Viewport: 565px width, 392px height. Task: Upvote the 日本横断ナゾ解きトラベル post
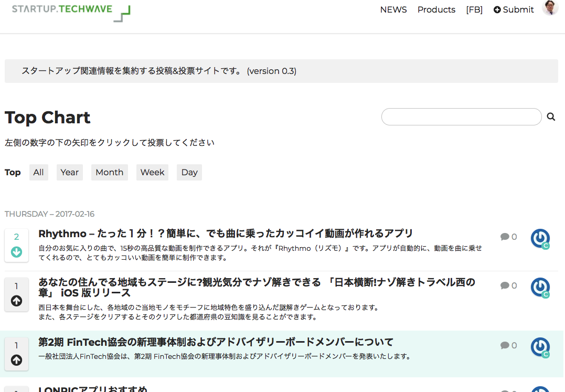[x=16, y=301]
